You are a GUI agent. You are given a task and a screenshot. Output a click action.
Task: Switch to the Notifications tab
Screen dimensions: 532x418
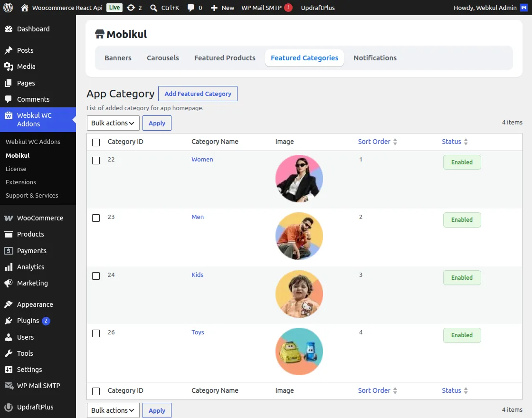[x=375, y=58]
